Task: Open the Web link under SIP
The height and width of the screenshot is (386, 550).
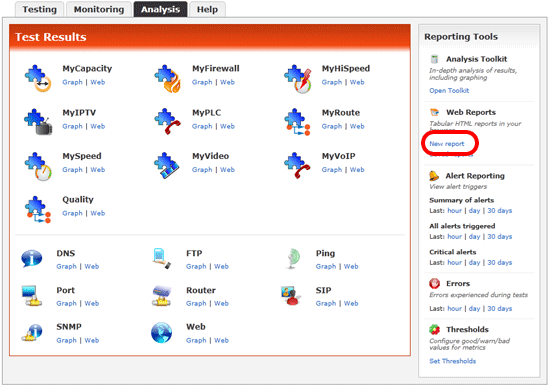Action: click(351, 303)
